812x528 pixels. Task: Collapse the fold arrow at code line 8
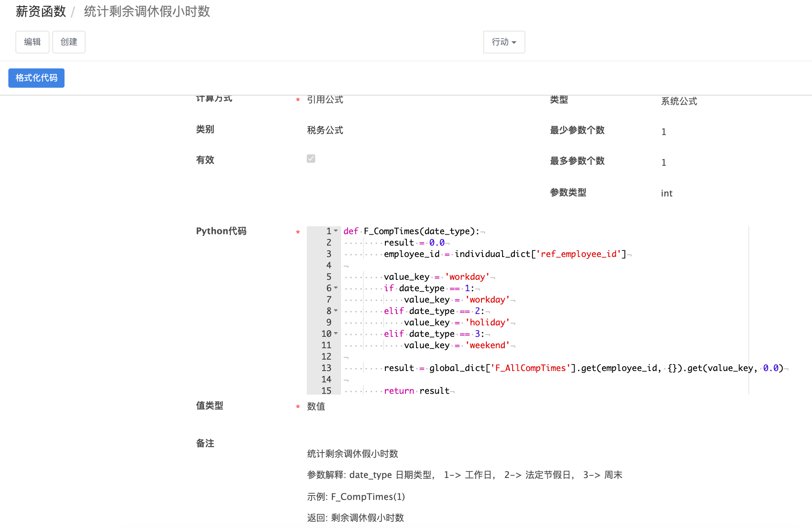click(x=336, y=310)
